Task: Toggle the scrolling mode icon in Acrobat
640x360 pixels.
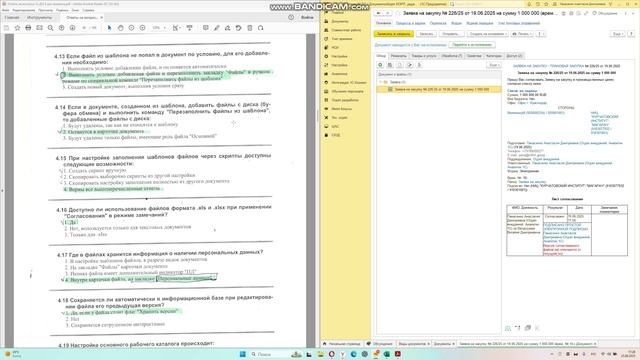Action: [189, 28]
